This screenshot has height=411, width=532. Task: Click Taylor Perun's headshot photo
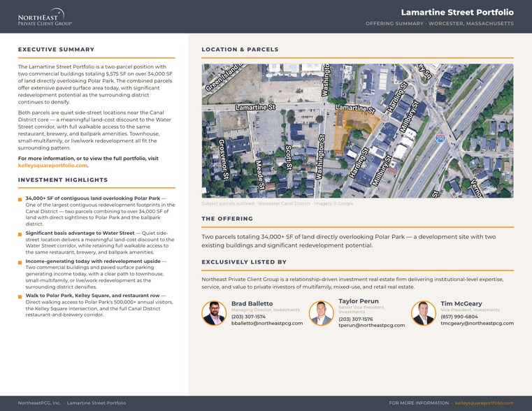click(x=321, y=313)
